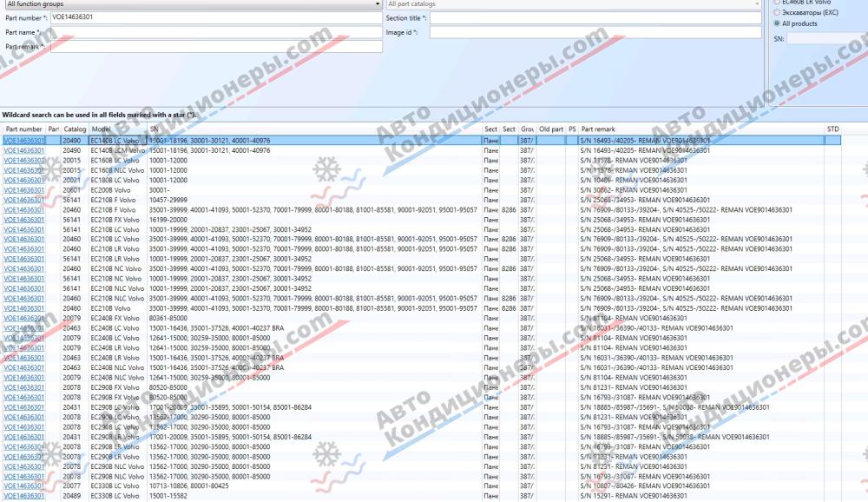This screenshot has width=868, height=502.
Task: Select the EC460B LR Volvo radio button
Action: [x=777, y=3]
